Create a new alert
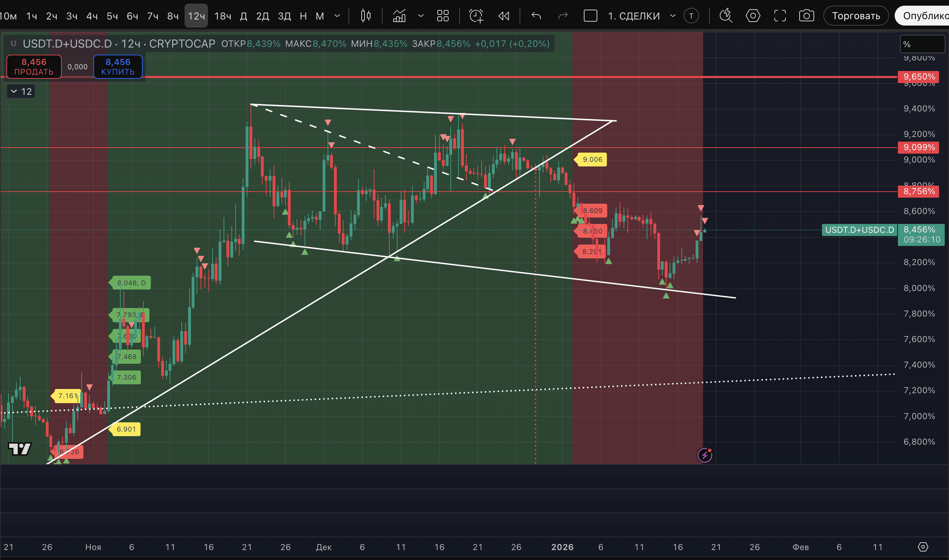949x560 pixels. point(476,16)
